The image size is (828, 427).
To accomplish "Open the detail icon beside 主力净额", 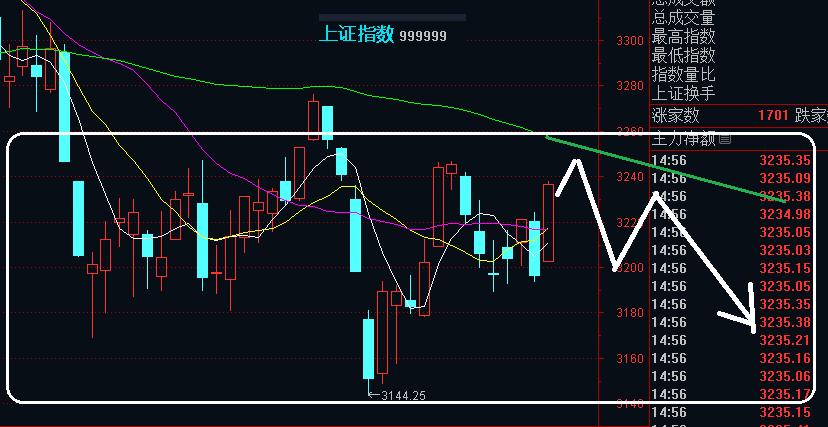I will tap(726, 139).
